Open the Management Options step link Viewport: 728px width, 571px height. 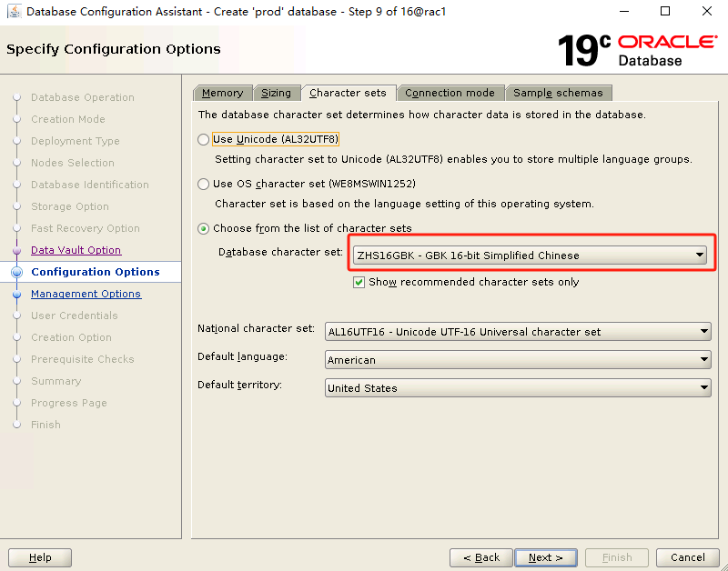point(86,294)
